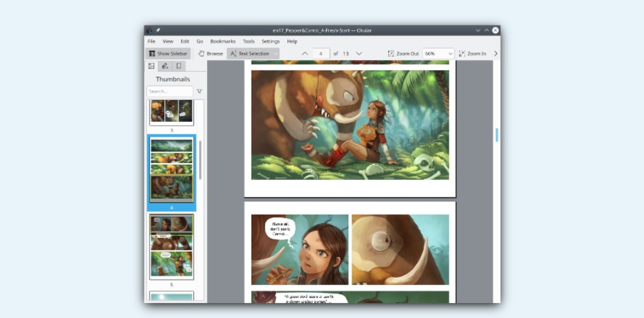Open the View menu
This screenshot has height=318, width=644.
[x=168, y=41]
